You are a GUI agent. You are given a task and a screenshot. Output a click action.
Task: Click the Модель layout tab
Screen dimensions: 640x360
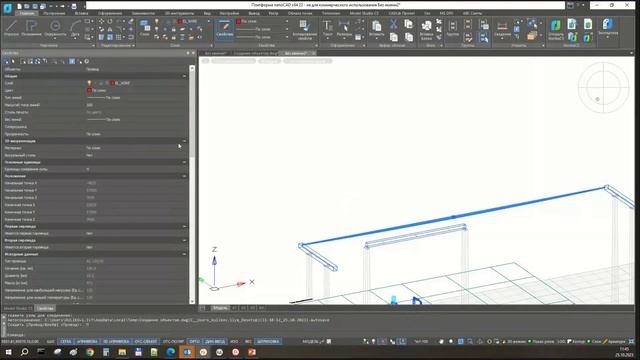pyautogui.click(x=220, y=308)
